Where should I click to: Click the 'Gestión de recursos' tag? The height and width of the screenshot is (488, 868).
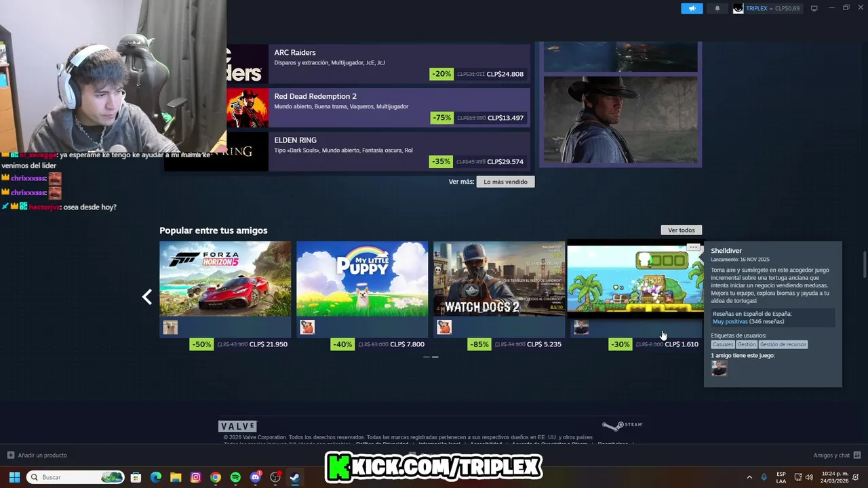click(x=783, y=344)
